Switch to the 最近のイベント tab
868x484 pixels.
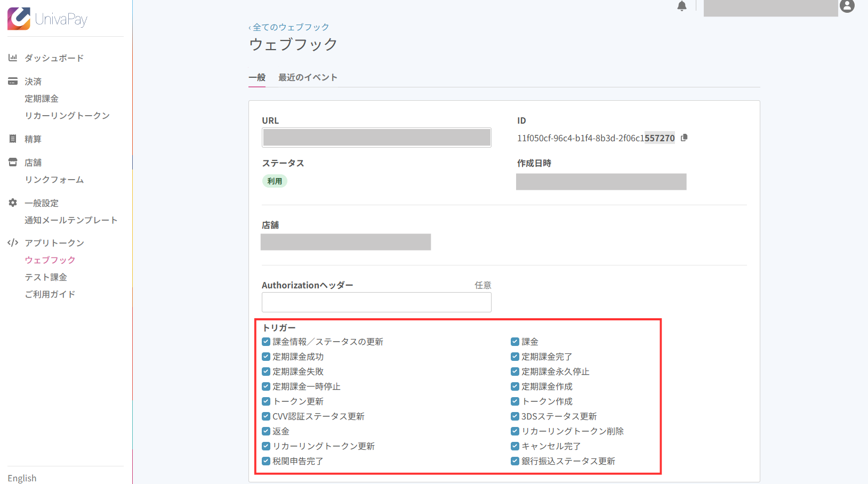[x=308, y=77]
